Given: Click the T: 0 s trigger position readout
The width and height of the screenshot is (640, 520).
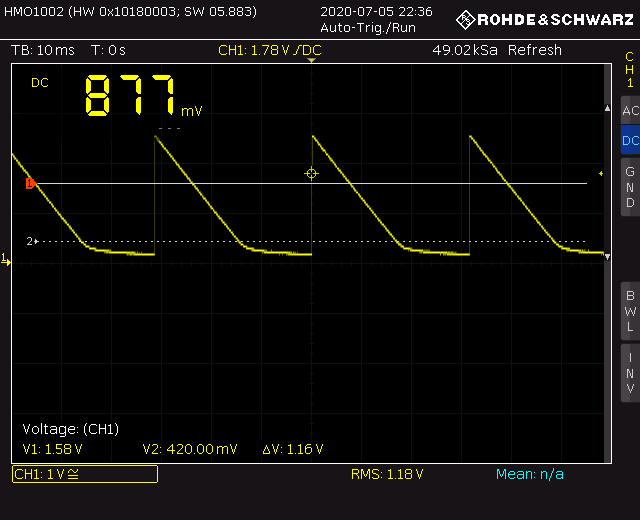Looking at the screenshot, I should pos(108,50).
